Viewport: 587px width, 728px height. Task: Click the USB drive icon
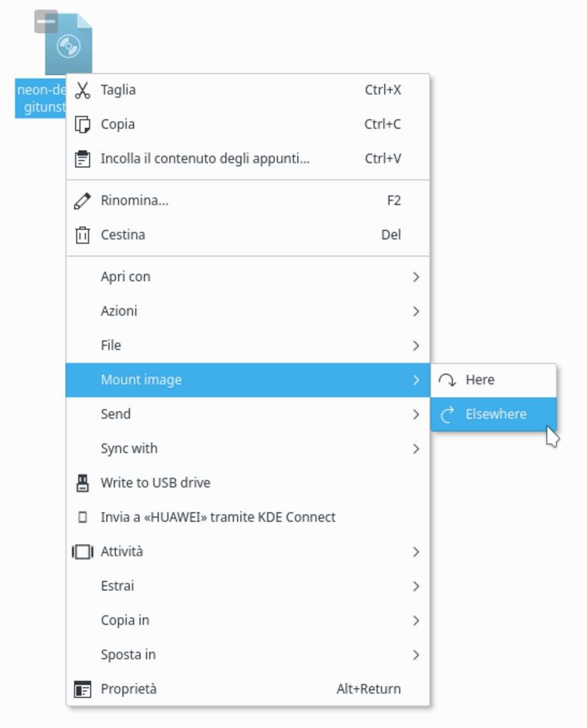83,483
